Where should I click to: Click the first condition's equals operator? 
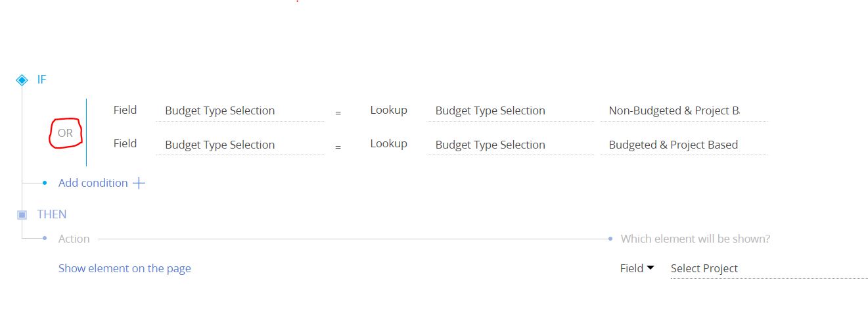(x=338, y=113)
